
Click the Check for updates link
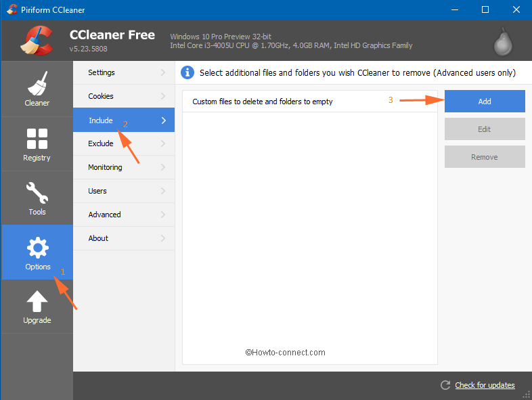(x=485, y=385)
